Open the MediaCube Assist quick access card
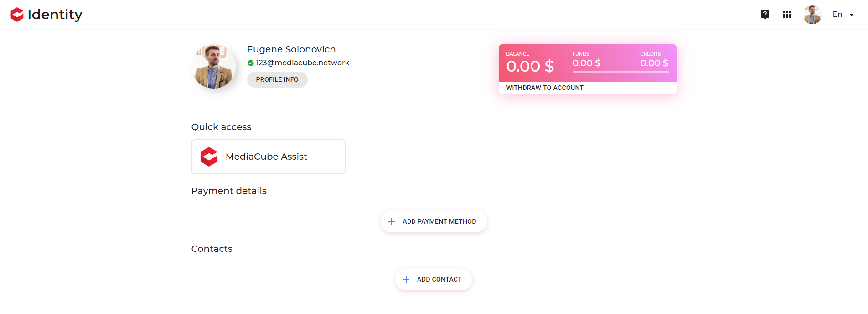 269,157
